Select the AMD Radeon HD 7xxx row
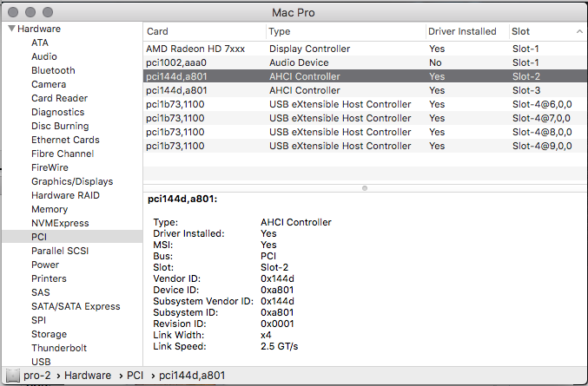The width and height of the screenshot is (588, 386). coord(366,49)
